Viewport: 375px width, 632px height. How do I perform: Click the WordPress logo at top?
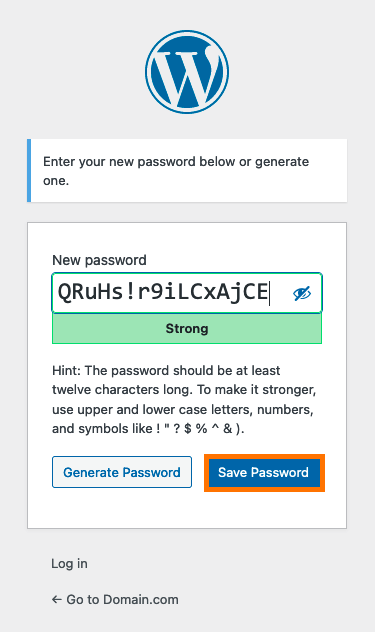[187, 72]
